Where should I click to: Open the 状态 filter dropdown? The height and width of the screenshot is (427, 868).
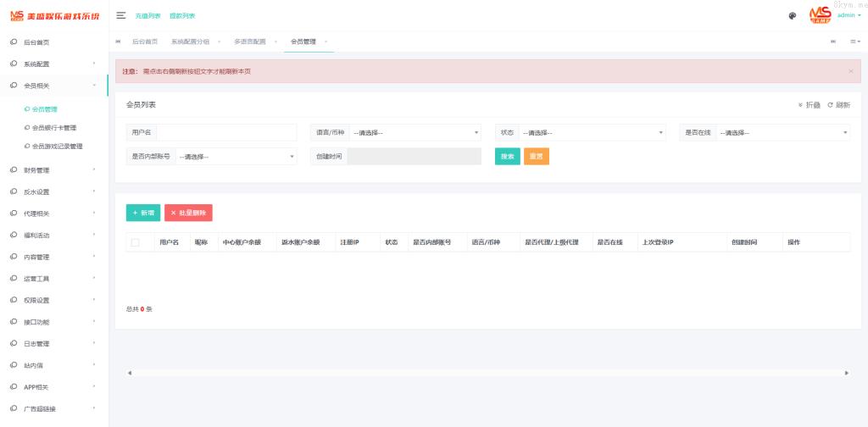(591, 132)
